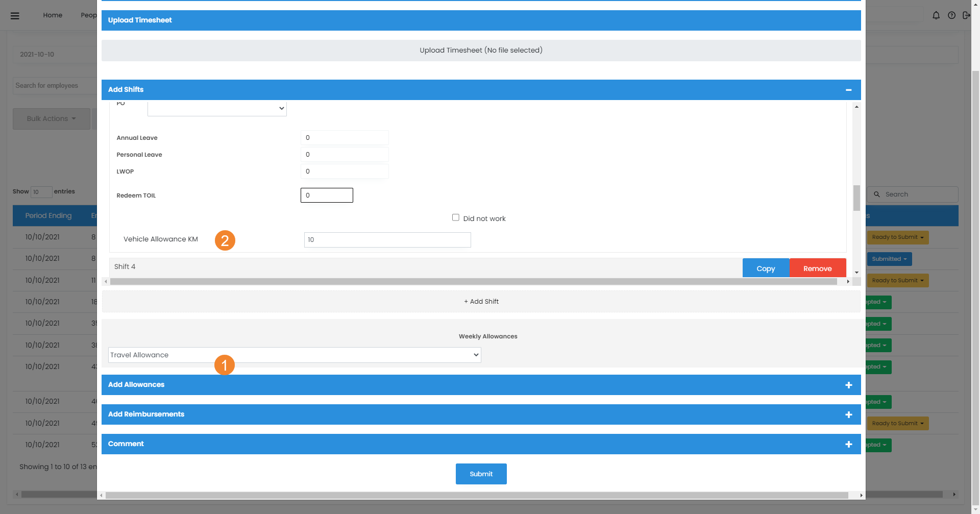Expand Add Reimbursements with plus icon

(848, 414)
